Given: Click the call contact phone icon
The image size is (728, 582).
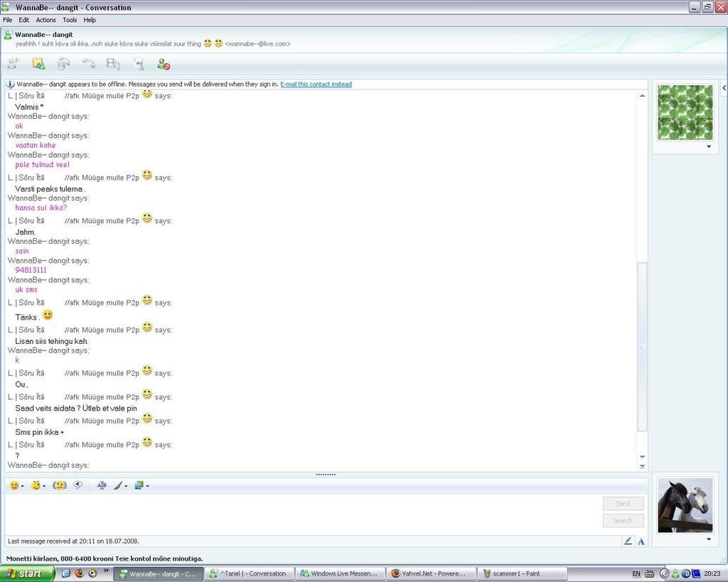Looking at the screenshot, I should (89, 64).
